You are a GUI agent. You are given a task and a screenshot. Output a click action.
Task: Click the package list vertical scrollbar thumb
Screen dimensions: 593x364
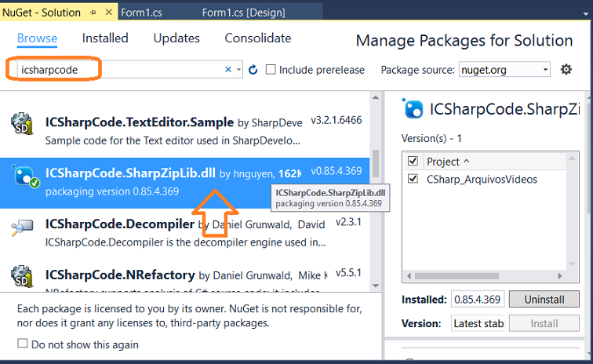click(x=376, y=163)
